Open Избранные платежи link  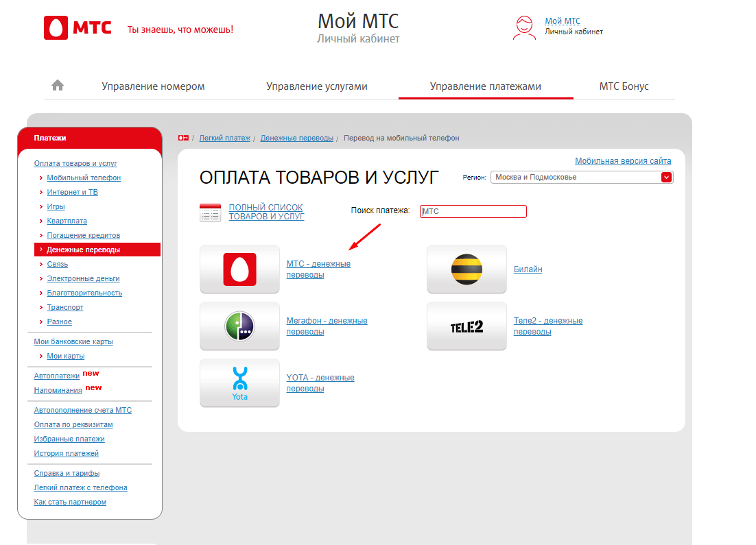tap(69, 439)
